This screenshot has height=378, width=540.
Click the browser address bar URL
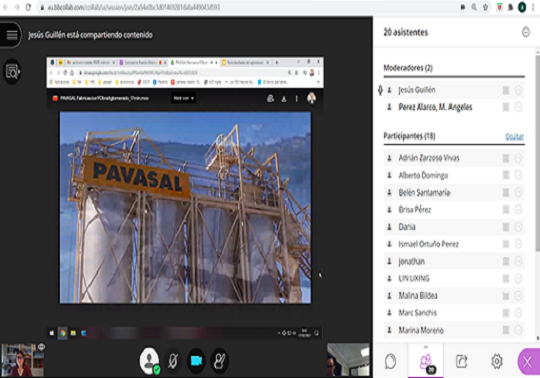134,7
